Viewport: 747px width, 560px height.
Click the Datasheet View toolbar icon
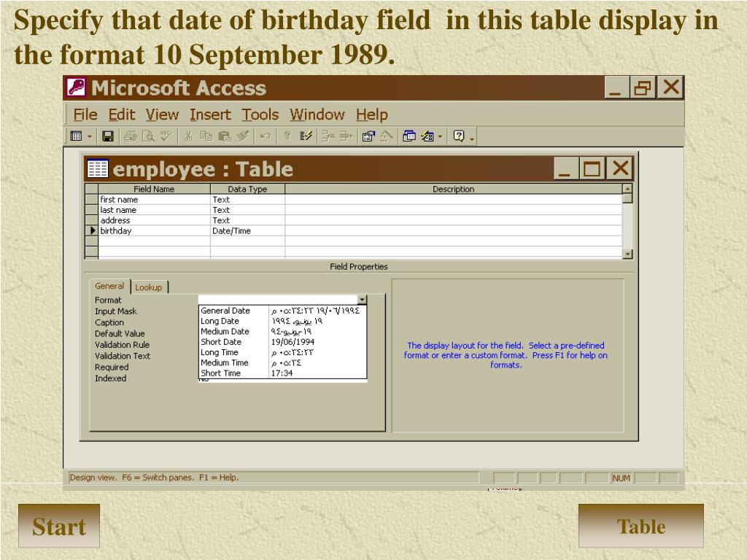click(76, 136)
